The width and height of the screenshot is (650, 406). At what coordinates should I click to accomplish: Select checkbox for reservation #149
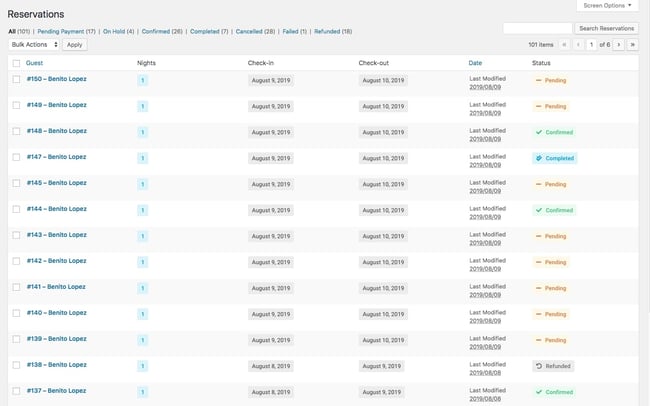click(x=16, y=105)
